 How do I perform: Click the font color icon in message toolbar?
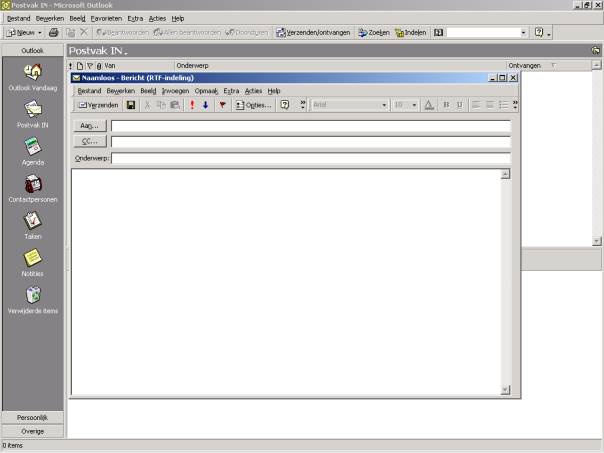(x=429, y=105)
